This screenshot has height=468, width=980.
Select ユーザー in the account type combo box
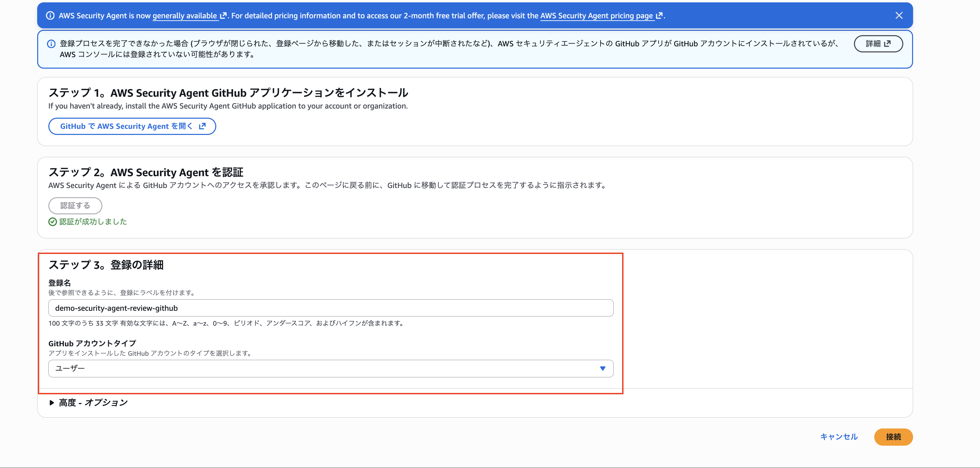(330, 368)
